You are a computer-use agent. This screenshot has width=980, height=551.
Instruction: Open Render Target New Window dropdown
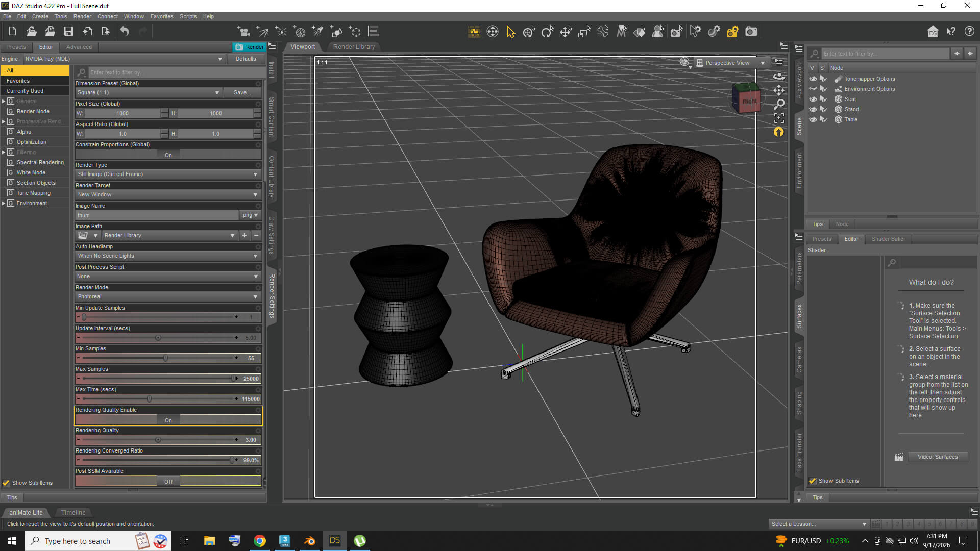coord(168,195)
